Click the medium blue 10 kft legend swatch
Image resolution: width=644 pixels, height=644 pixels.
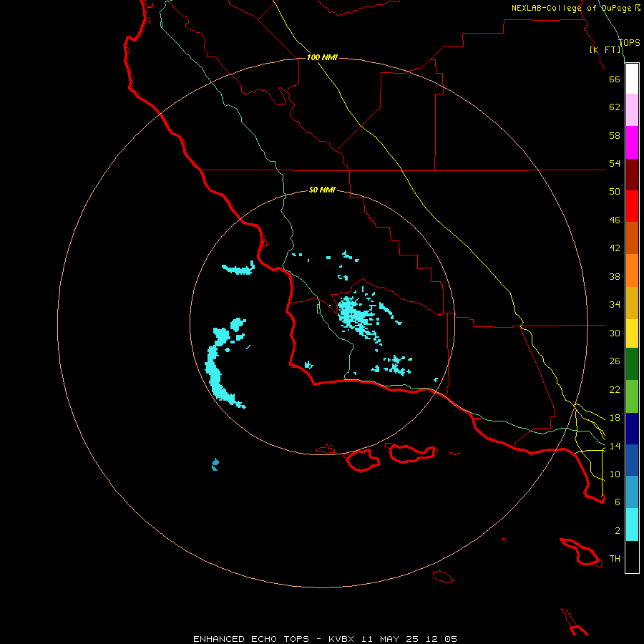coord(632,460)
